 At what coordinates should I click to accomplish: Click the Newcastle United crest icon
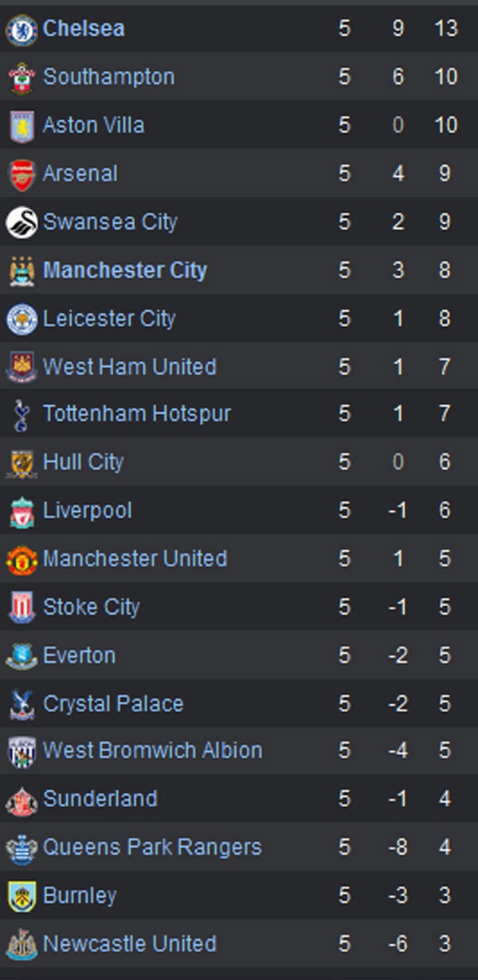click(22, 944)
